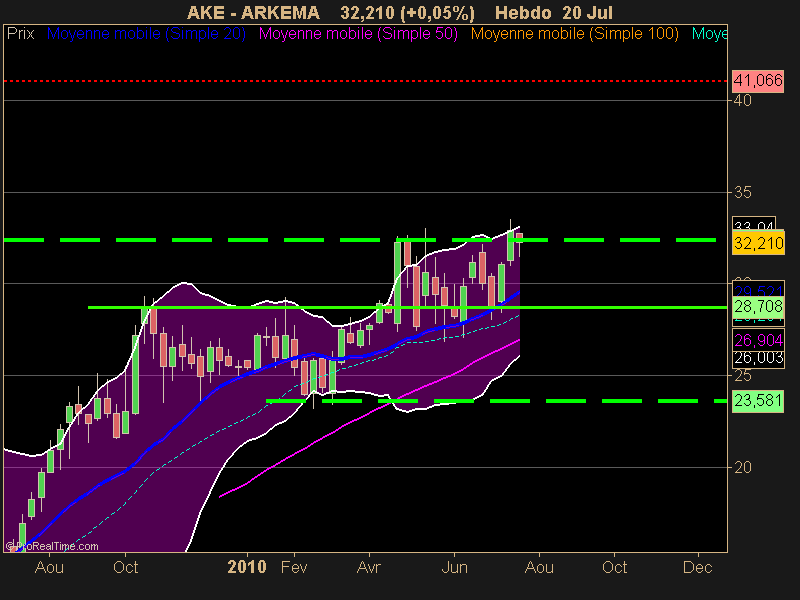Click the 'Jun' month label
The width and height of the screenshot is (800, 600).
tap(454, 567)
